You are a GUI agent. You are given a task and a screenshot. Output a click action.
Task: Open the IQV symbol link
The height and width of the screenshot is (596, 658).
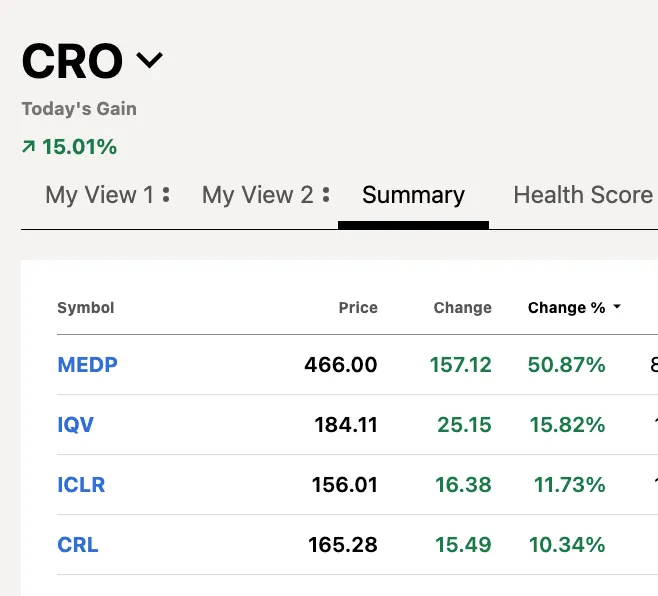click(x=76, y=425)
